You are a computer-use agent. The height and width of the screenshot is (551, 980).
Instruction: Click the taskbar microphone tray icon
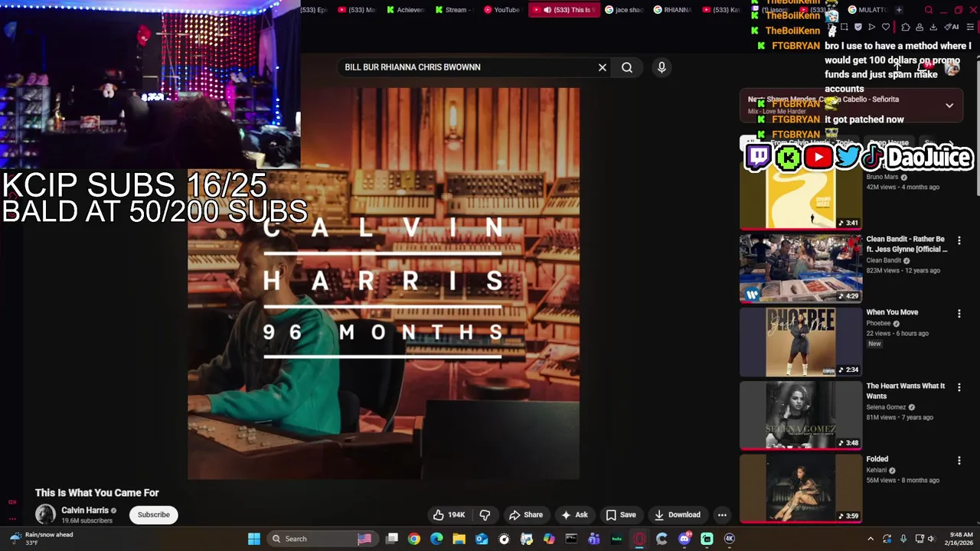pyautogui.click(x=903, y=539)
